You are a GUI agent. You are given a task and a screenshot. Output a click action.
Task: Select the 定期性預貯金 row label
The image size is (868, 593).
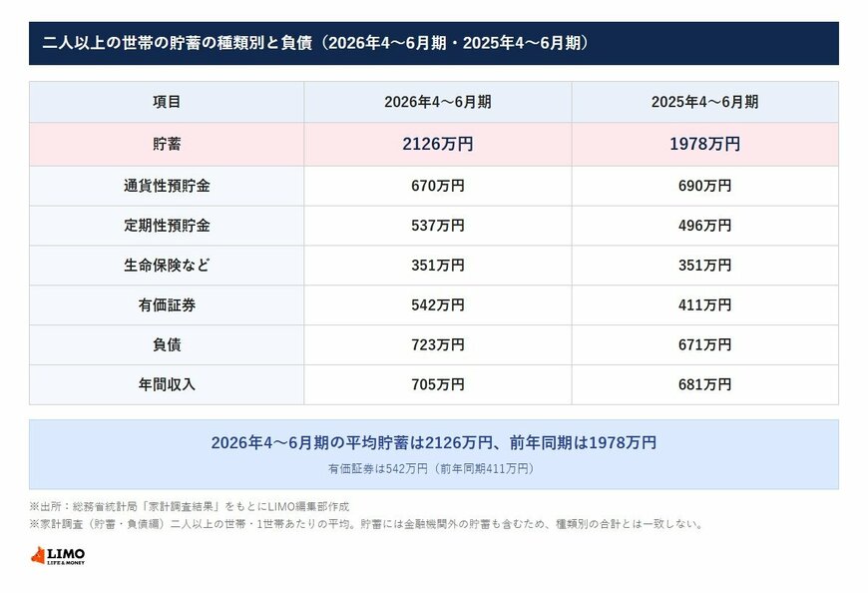coord(167,226)
